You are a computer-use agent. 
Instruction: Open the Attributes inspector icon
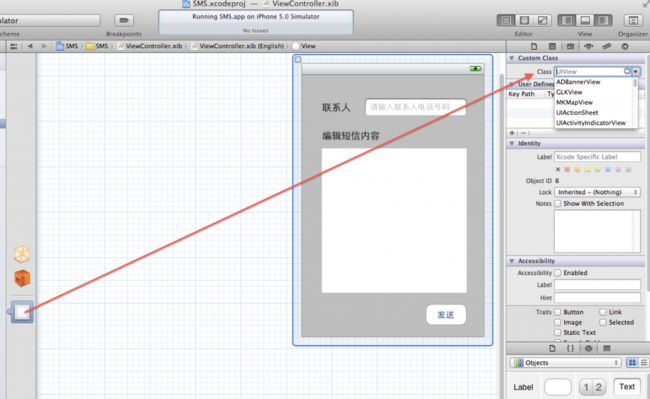[x=589, y=46]
